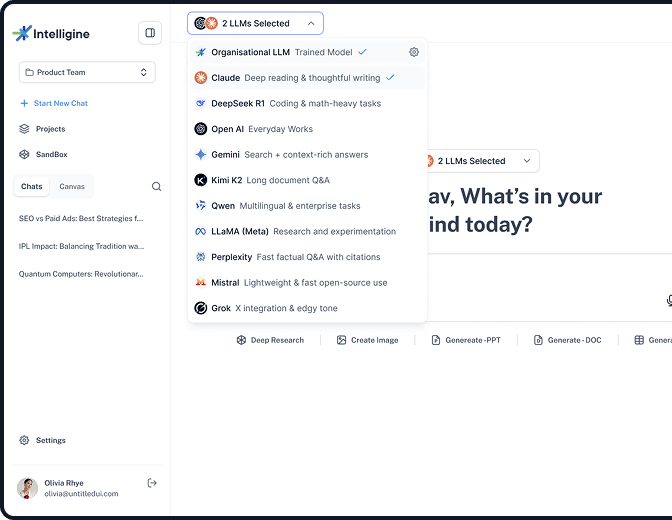Click the microphone icon in the prompt box
672x520 pixels.
pos(668,300)
